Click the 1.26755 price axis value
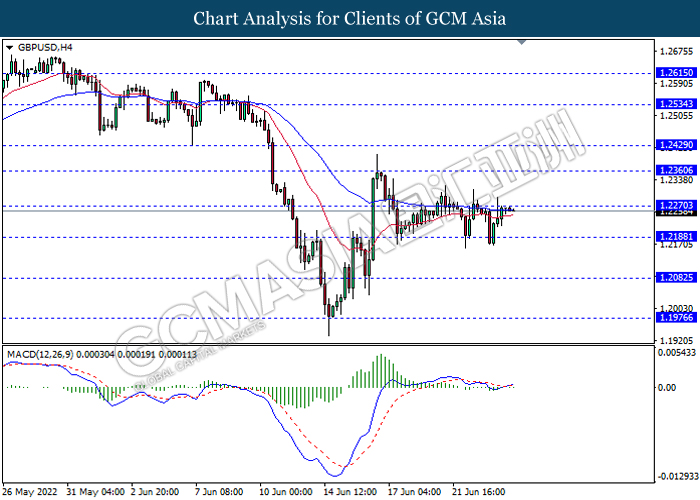 click(x=677, y=52)
